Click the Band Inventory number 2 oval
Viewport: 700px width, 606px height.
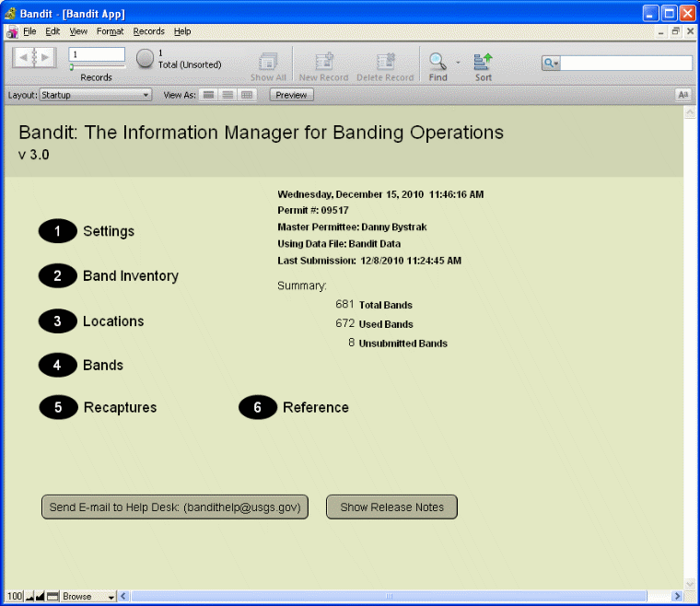click(58, 275)
